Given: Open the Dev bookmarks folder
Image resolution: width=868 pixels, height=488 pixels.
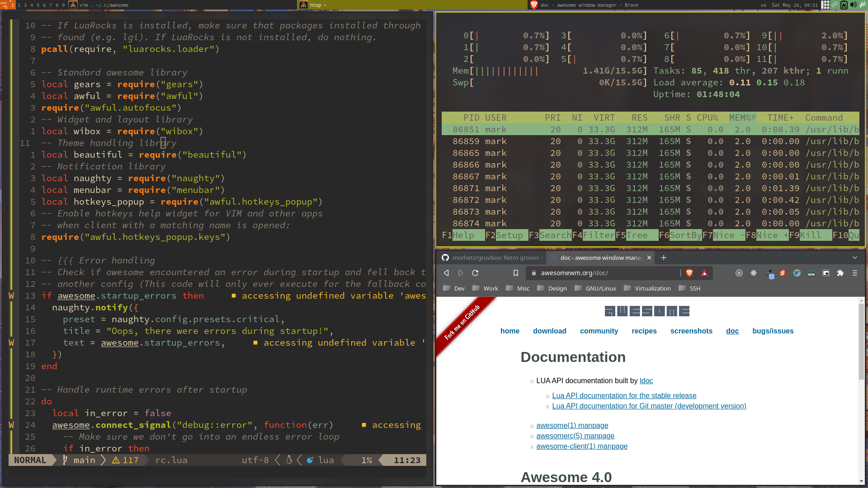Looking at the screenshot, I should (454, 288).
